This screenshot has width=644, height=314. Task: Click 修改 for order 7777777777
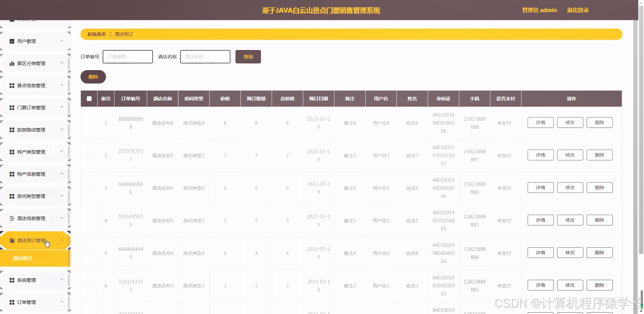tap(570, 155)
